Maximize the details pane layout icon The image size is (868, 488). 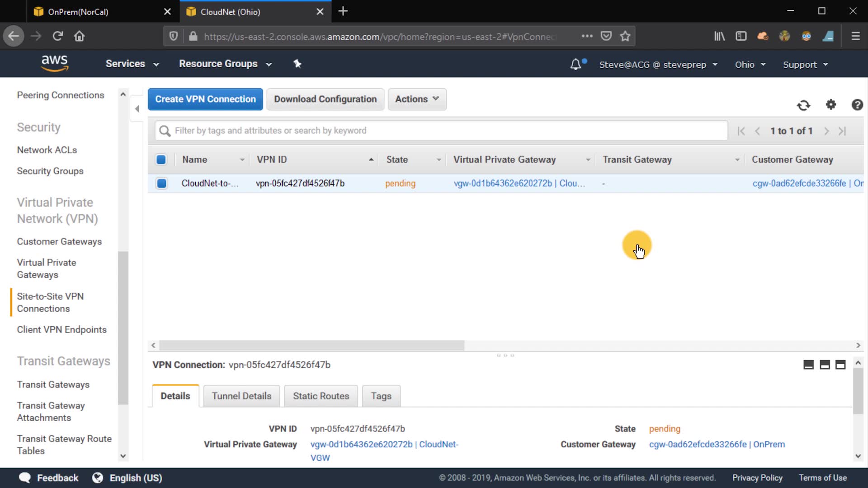pos(840,365)
